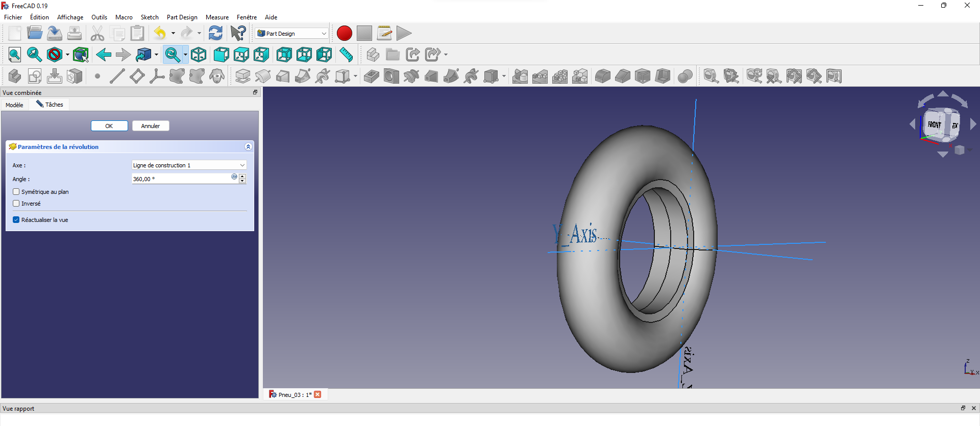Click the Create Part icon
The image size is (980, 426).
pos(373,55)
